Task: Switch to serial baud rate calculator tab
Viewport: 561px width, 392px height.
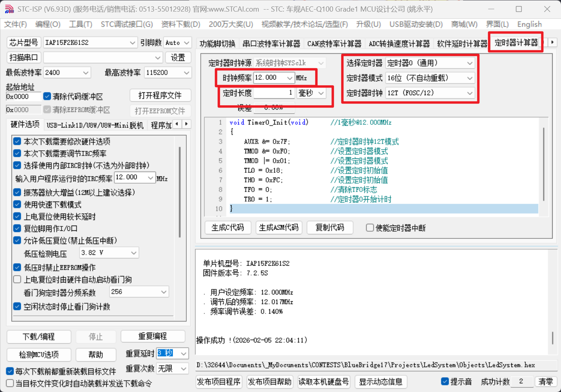Action: pos(271,44)
